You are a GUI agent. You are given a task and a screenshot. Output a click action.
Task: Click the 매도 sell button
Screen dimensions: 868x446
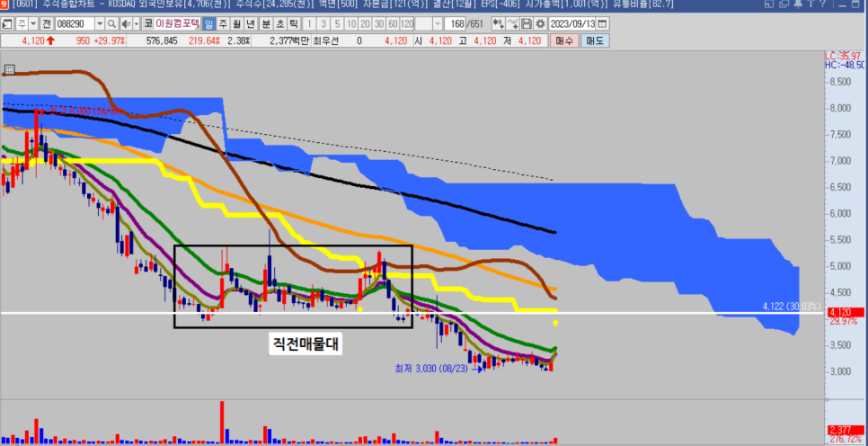coord(595,40)
